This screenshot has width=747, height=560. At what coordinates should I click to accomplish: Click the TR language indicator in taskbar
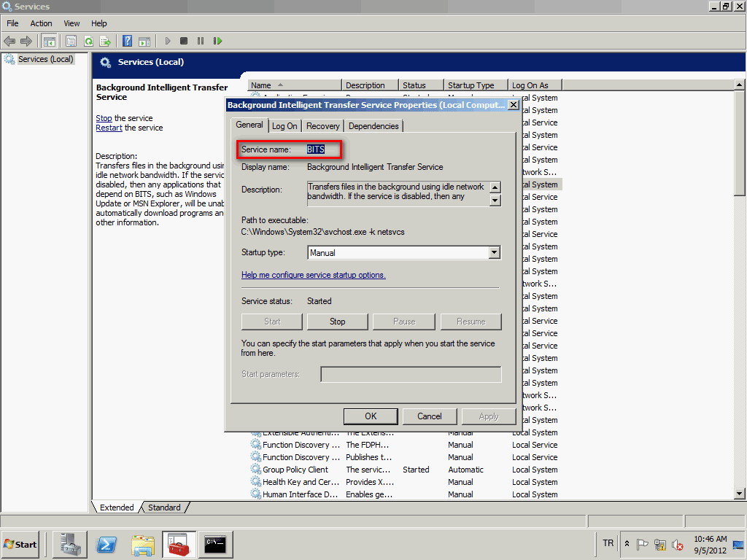608,543
